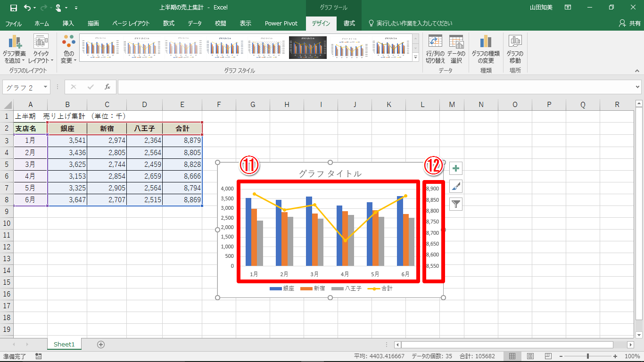The height and width of the screenshot is (362, 644).
Task: Open Select Data (データの選択)
Action: [x=456, y=49]
